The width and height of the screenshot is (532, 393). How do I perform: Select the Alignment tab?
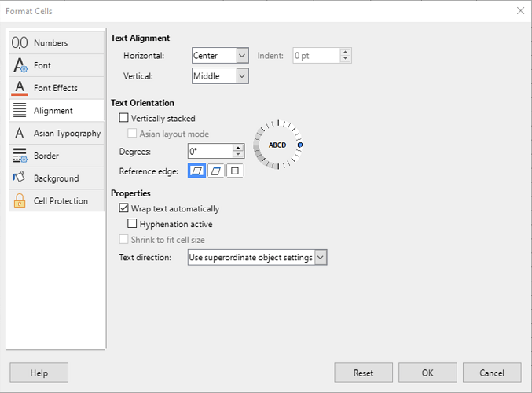(57, 111)
